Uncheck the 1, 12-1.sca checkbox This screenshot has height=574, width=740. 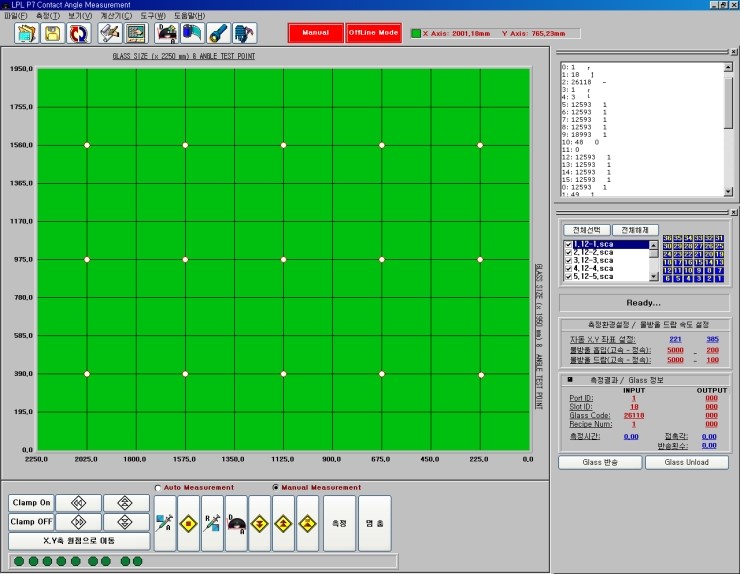click(x=568, y=245)
